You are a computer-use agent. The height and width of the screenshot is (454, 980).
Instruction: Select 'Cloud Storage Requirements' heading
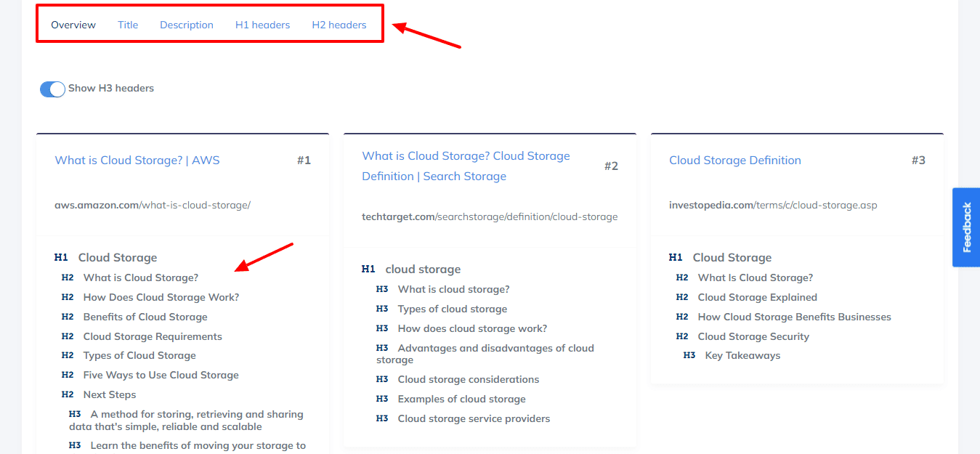click(153, 336)
